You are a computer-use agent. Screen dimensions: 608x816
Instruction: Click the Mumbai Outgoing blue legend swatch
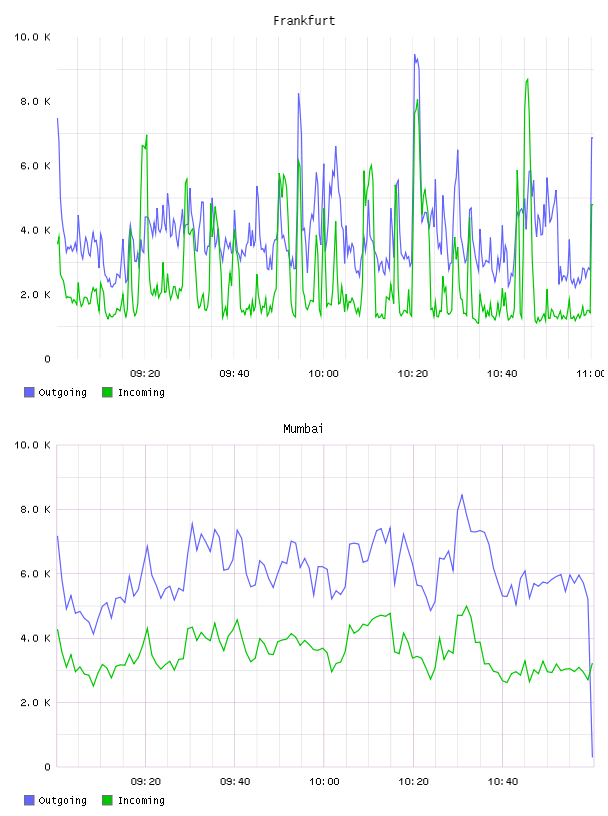(29, 800)
